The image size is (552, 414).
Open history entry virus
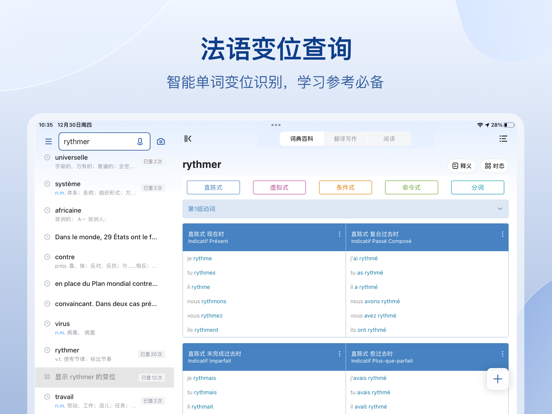coord(105,327)
